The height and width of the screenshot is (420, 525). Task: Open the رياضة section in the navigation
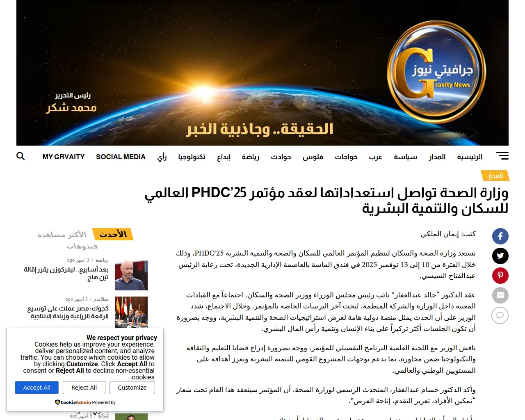coord(250,157)
